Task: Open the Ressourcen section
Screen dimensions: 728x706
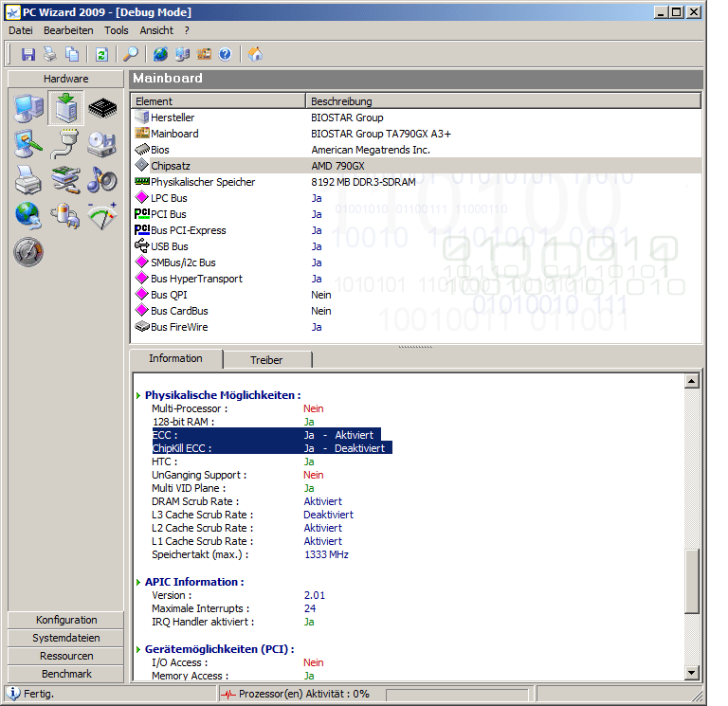Action: point(66,656)
